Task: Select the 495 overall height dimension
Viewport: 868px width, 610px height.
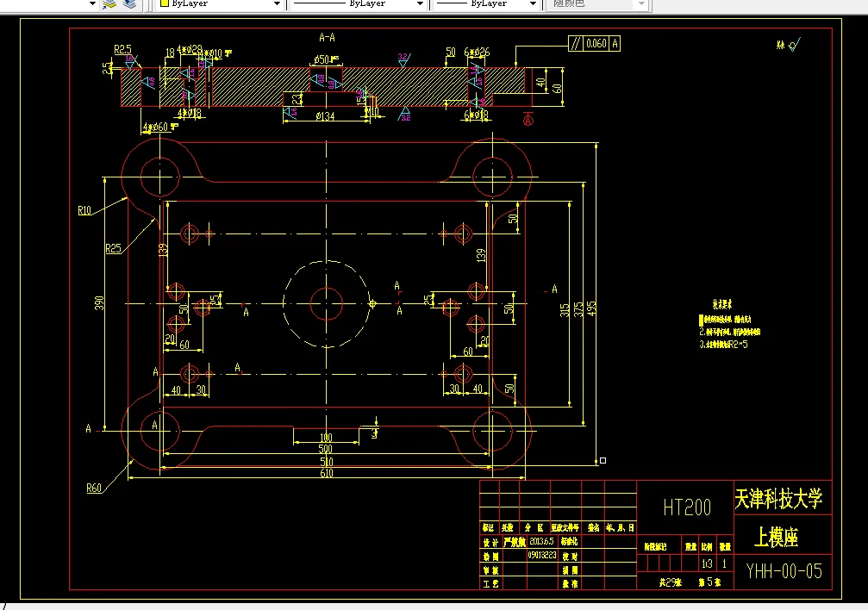Action: [x=592, y=308]
